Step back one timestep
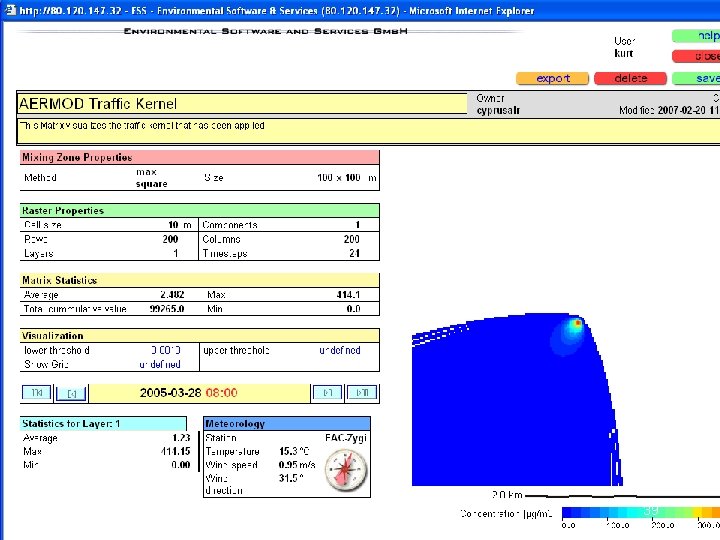 click(71, 394)
